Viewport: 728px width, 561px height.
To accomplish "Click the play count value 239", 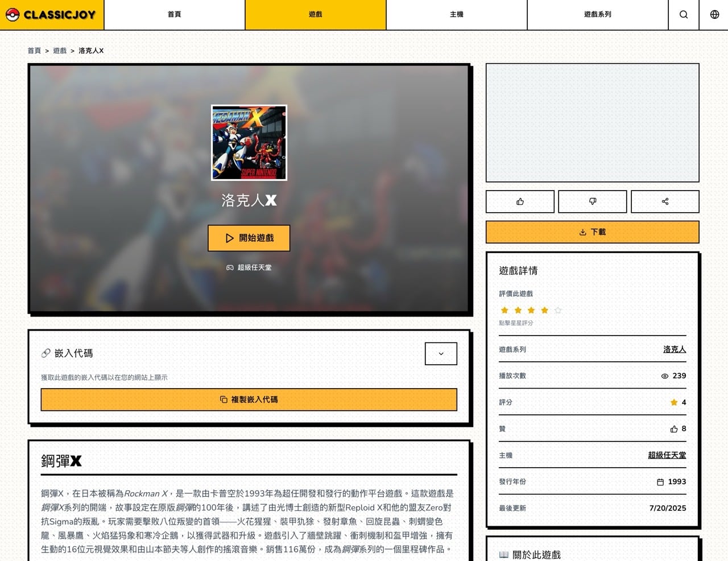I will click(x=679, y=376).
